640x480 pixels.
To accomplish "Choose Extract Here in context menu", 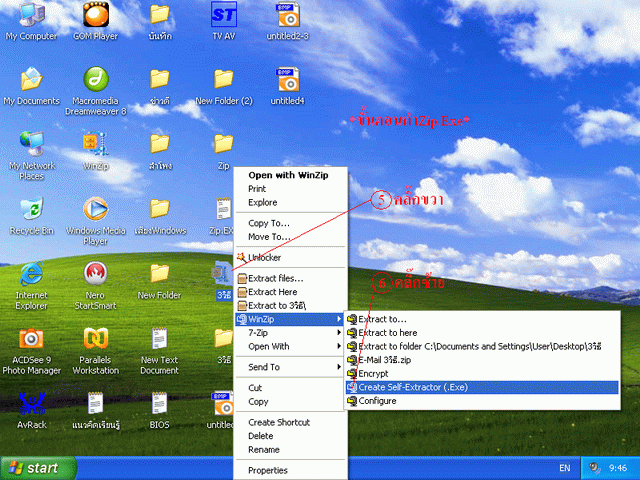I will [291, 292].
